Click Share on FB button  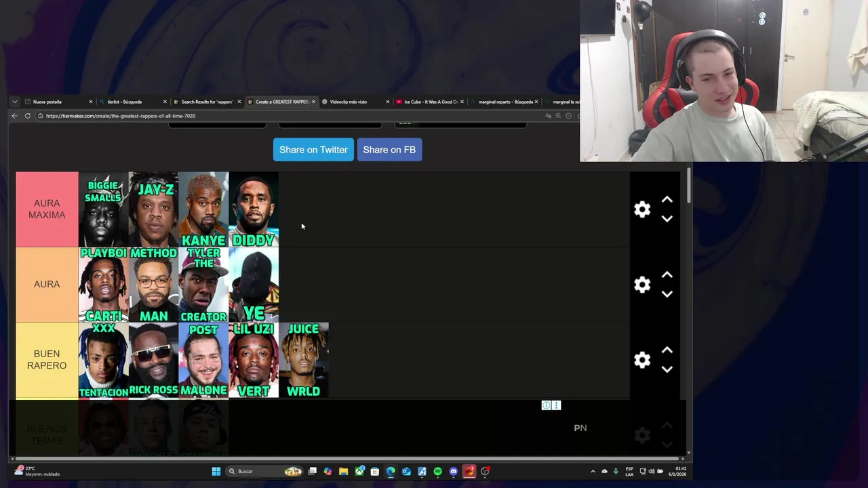[389, 150]
